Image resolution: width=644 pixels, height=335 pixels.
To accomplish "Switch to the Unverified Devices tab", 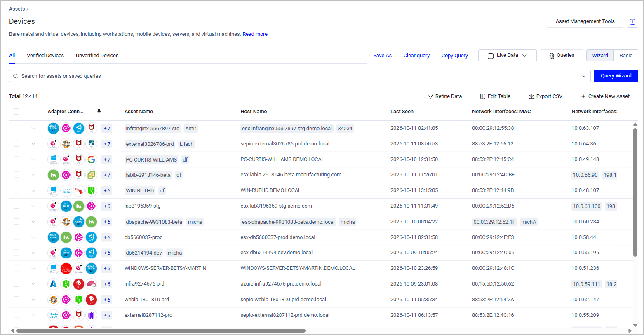I will [97, 56].
